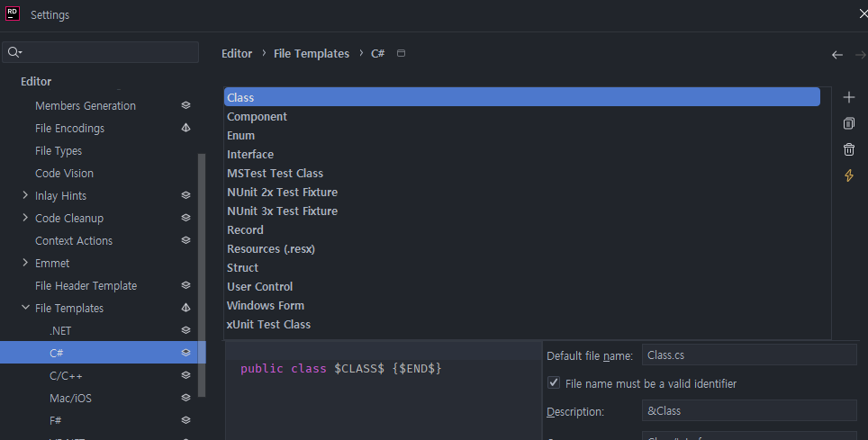Select the NUnit 3x Test Fixture template

[522, 211]
